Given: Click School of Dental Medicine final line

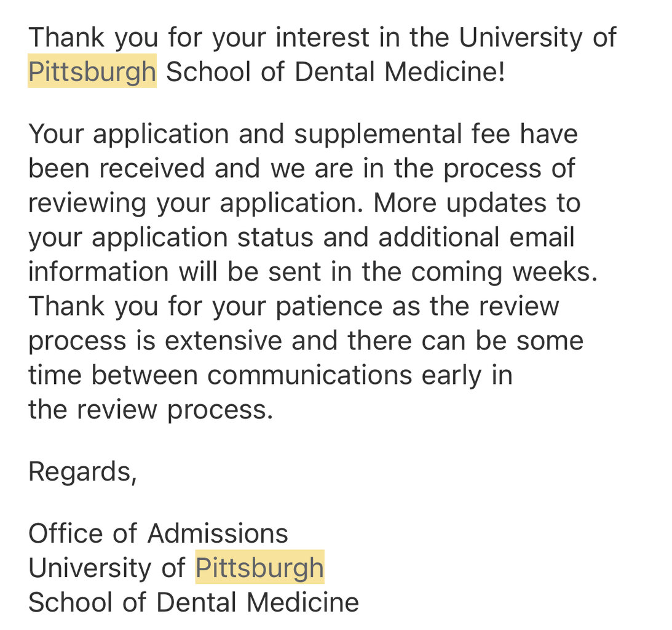Looking at the screenshot, I should 194,602.
